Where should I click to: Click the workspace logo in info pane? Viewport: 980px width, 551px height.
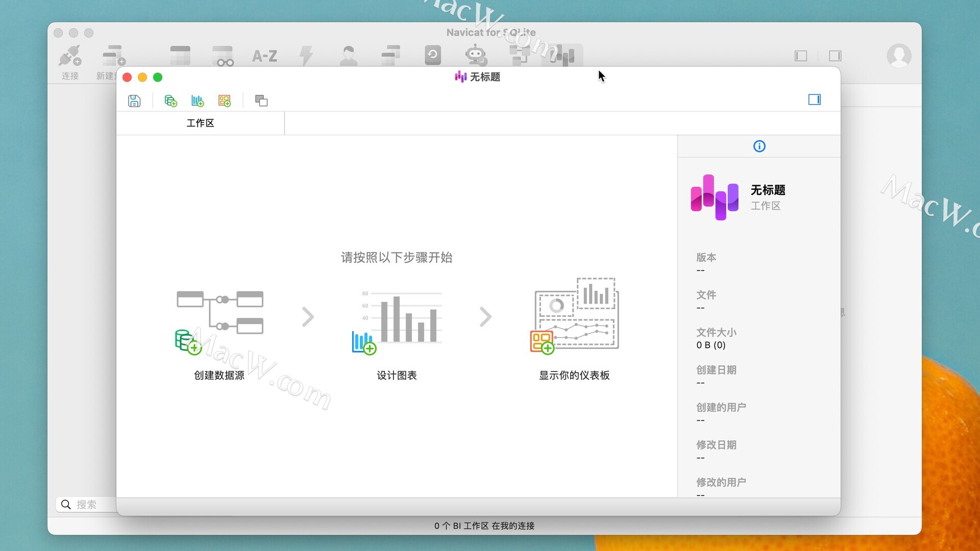click(x=715, y=197)
